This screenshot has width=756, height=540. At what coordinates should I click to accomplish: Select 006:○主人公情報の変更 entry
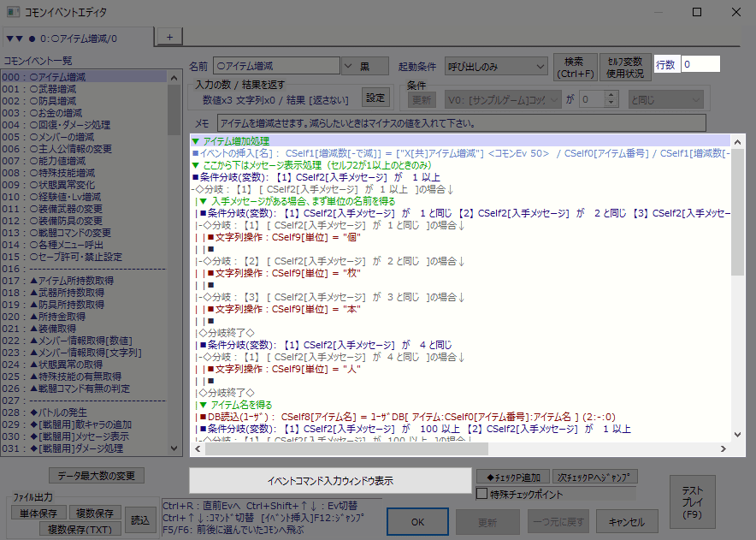click(85, 149)
